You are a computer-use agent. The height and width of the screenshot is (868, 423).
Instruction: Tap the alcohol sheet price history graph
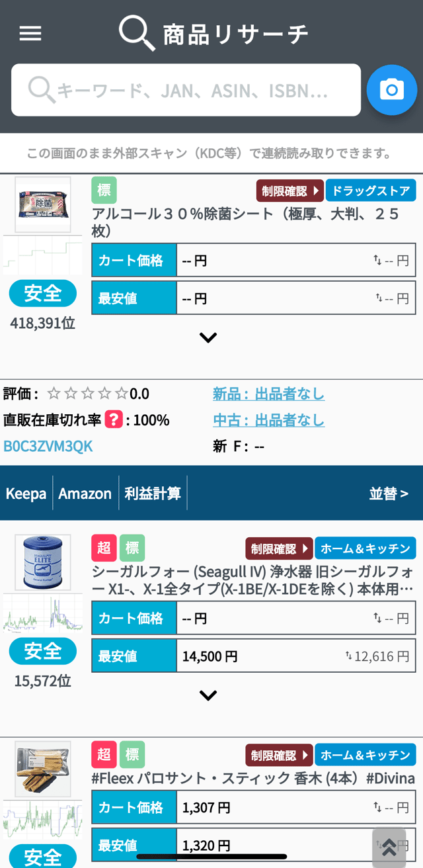click(42, 255)
